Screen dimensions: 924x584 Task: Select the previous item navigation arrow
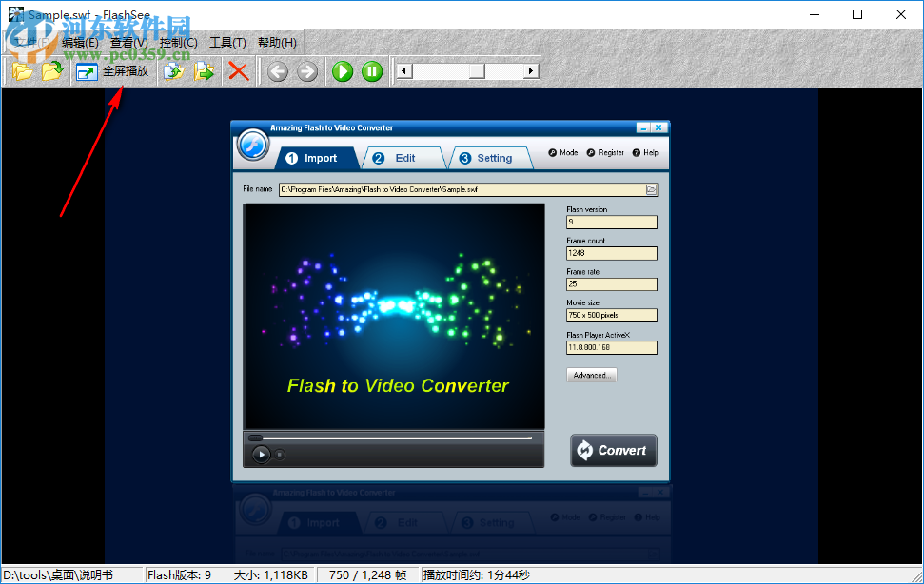point(276,70)
